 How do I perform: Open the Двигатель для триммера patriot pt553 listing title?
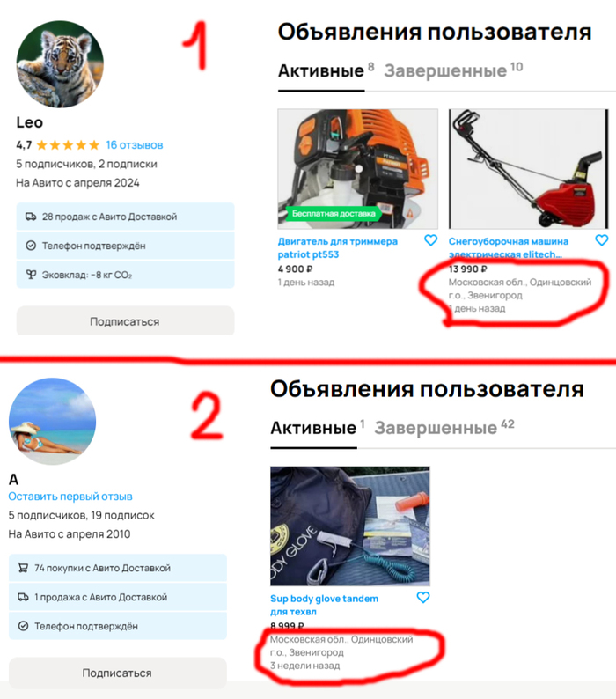(x=337, y=248)
